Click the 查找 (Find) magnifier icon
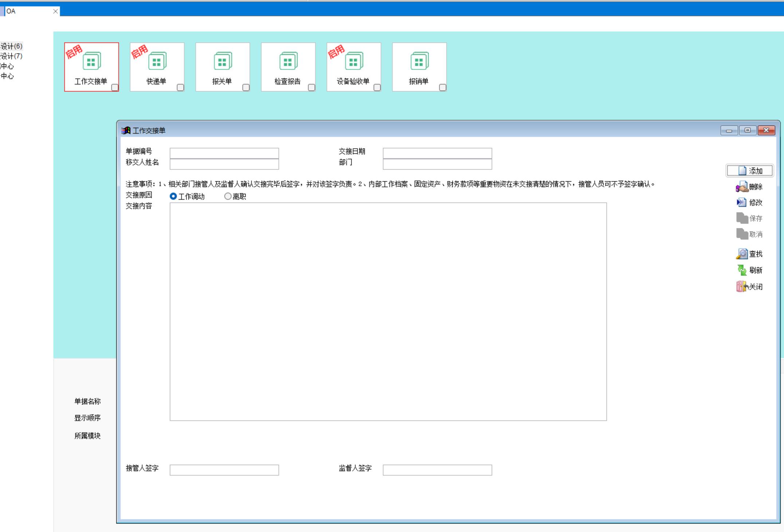Viewport: 784px width, 532px height. (742, 254)
